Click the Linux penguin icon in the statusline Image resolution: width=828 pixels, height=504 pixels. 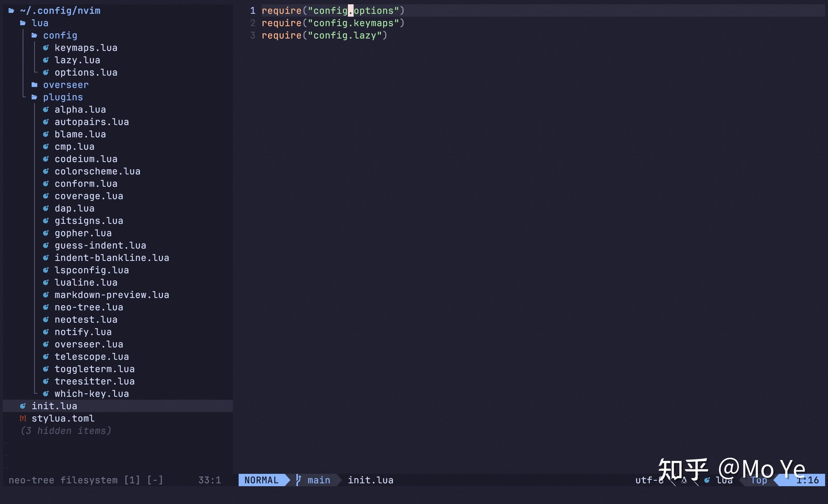[685, 480]
